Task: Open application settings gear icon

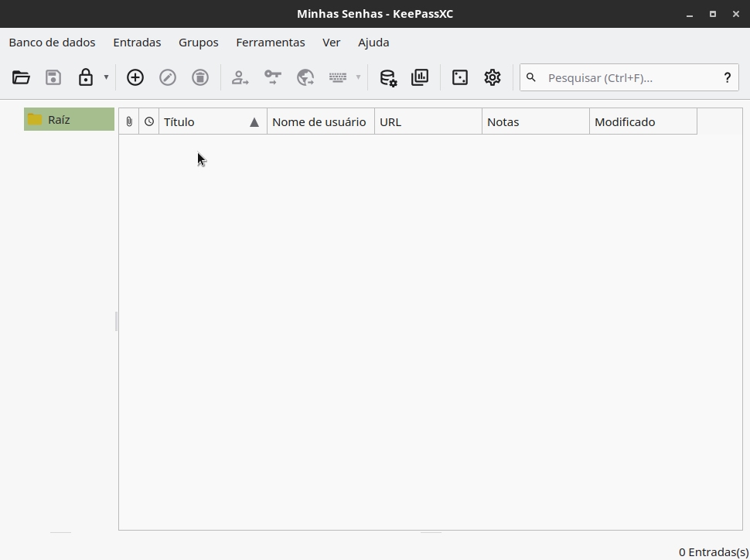Action: coord(493,77)
